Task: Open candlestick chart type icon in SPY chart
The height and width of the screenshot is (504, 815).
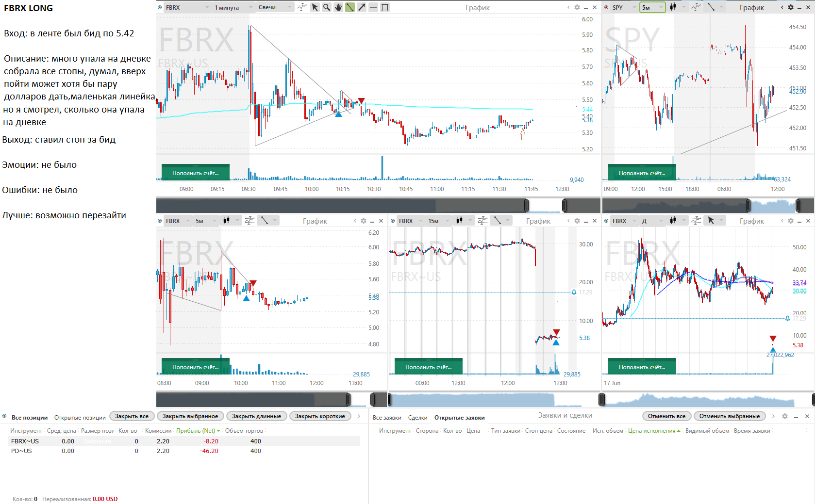Action: (x=673, y=7)
